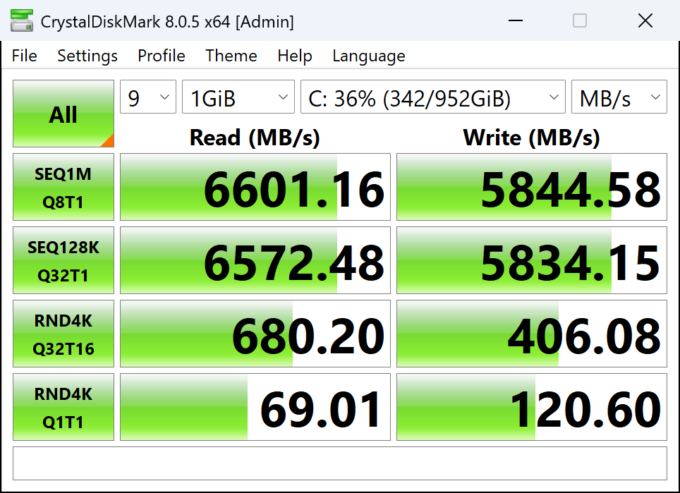Screen dimensions: 680x493
Task: Click the Read (MB/s) column header
Action: click(x=255, y=138)
